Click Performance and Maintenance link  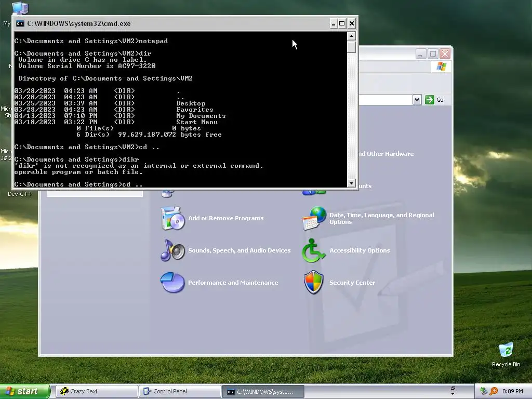click(x=233, y=282)
